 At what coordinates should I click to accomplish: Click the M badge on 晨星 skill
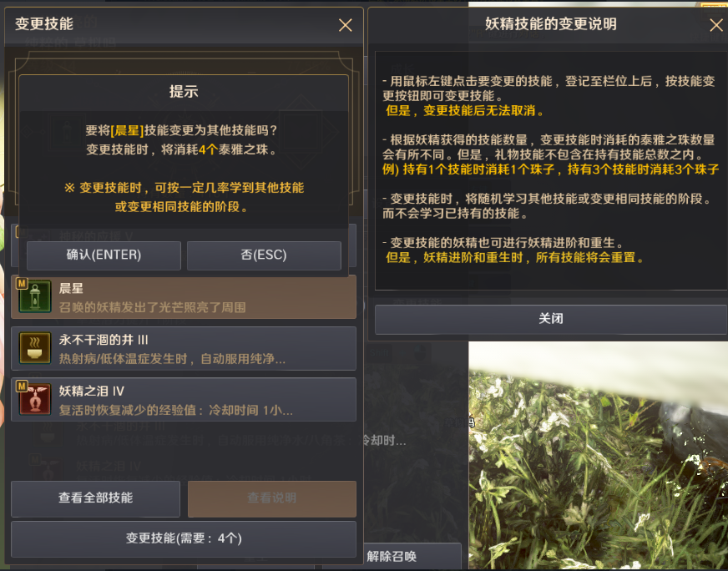pyautogui.click(x=22, y=283)
